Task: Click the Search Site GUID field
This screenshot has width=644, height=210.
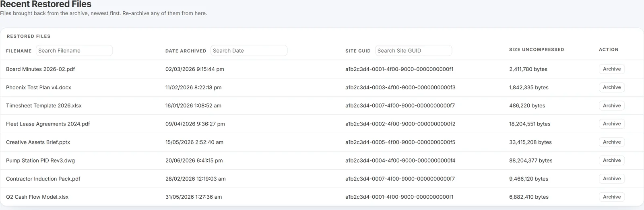Action: coord(413,51)
